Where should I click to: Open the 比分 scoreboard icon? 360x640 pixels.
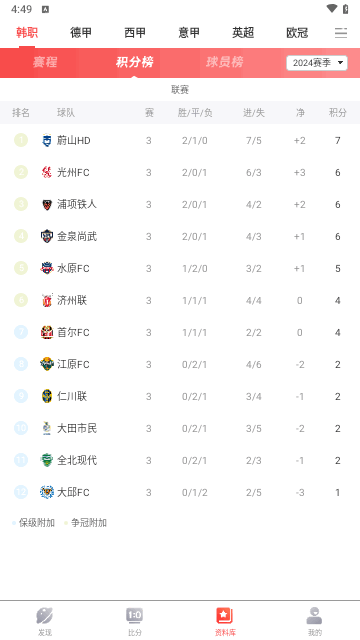coord(134,616)
